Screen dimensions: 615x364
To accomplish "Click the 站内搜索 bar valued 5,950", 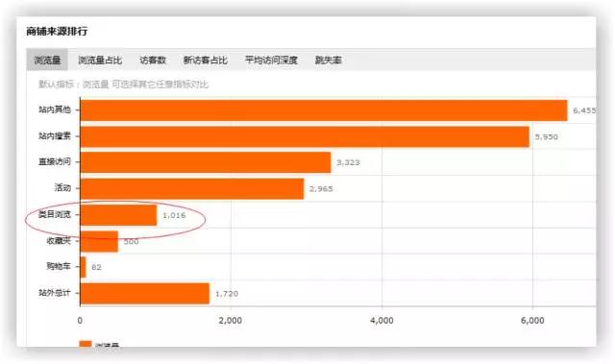I will click(305, 136).
